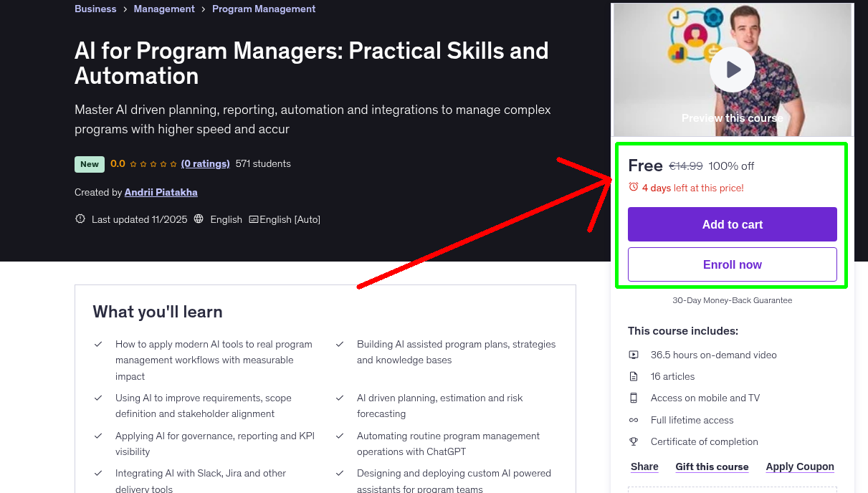Open the Apply Coupon option

[800, 466]
